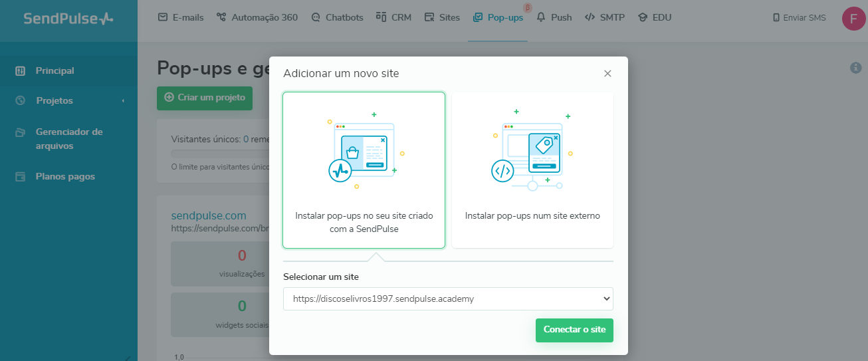Open the Chatbots section
The image size is (868, 361).
click(337, 17)
